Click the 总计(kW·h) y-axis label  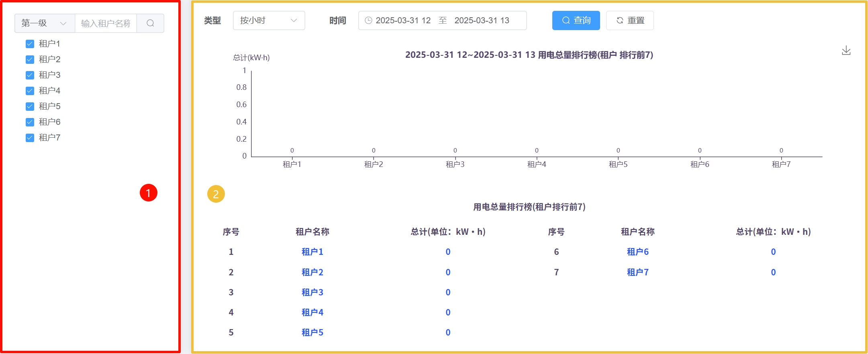pyautogui.click(x=251, y=58)
